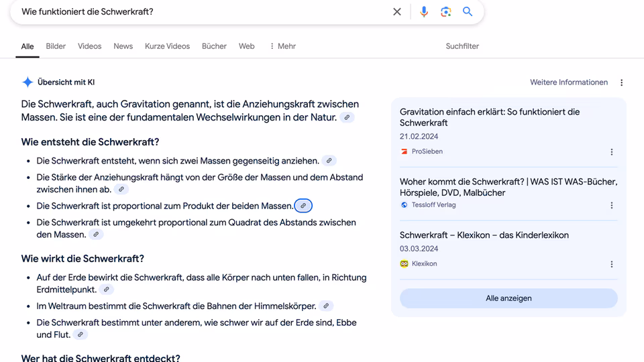The width and height of the screenshot is (644, 362).
Task: Clear the search query with the X icon
Action: [x=396, y=11]
